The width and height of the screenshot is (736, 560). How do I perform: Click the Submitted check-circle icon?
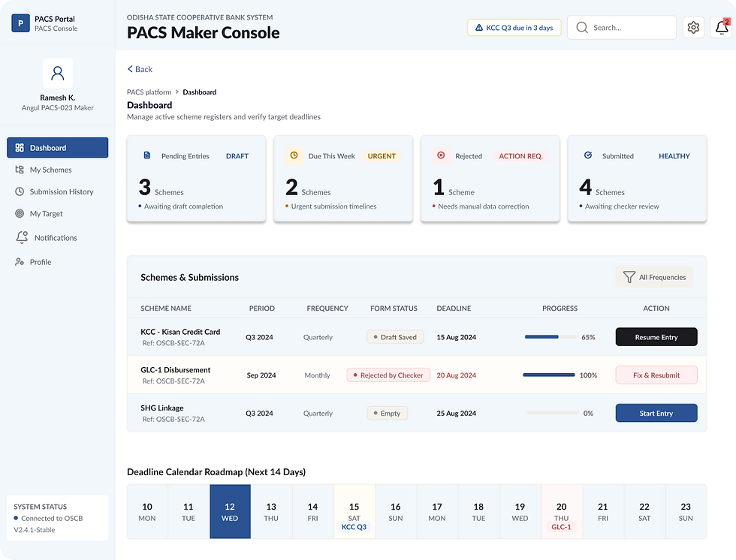tap(587, 155)
